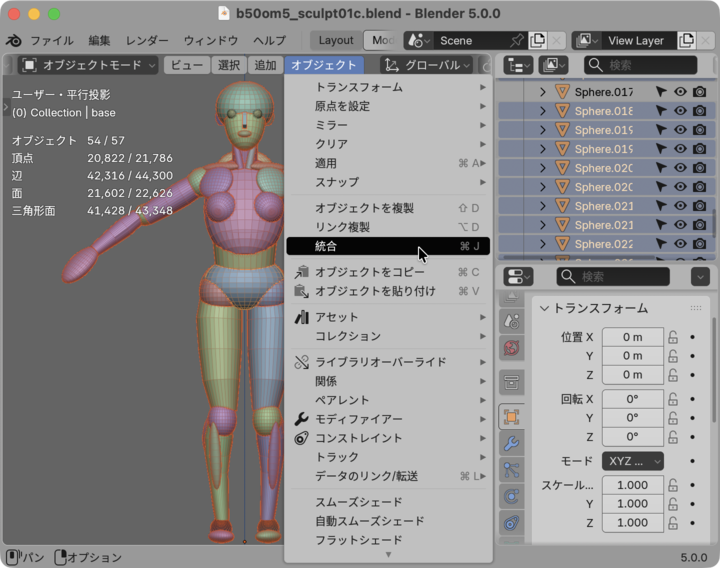Open the Modifiers wrench tab in Properties
The width and height of the screenshot is (720, 568).
[x=512, y=443]
